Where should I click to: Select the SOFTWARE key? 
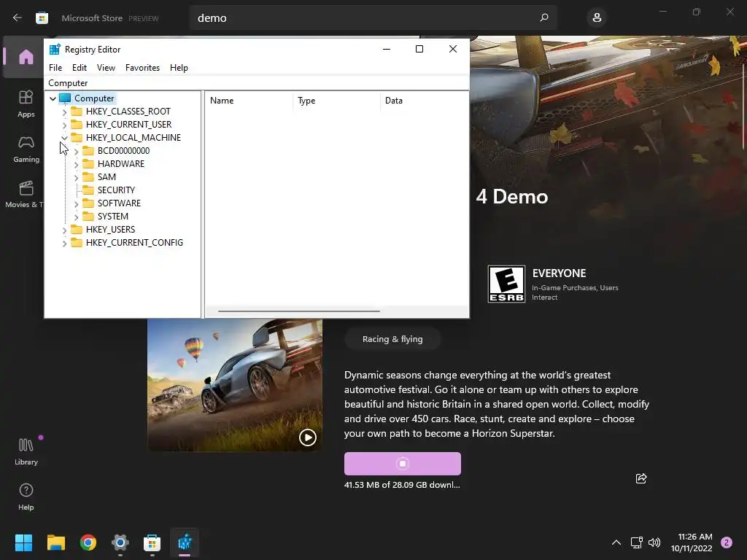coord(119,203)
